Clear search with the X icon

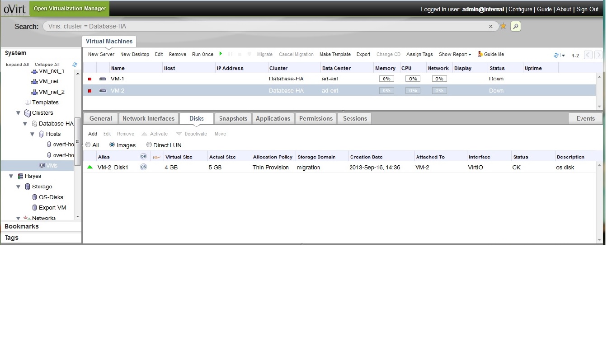pos(491,27)
